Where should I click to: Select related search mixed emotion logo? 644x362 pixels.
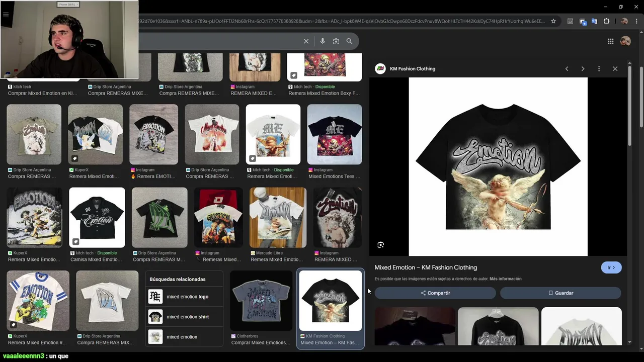[x=184, y=297]
